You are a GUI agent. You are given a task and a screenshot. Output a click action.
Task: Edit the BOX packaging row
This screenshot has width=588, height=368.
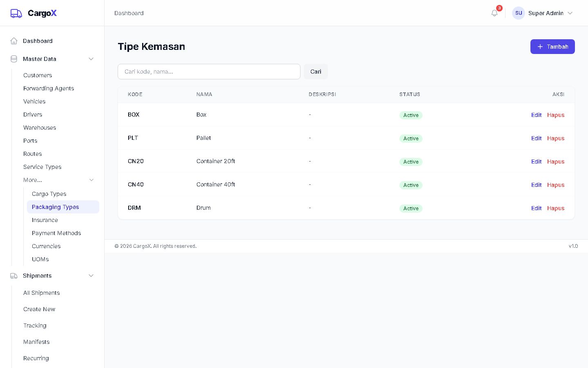pyautogui.click(x=536, y=115)
